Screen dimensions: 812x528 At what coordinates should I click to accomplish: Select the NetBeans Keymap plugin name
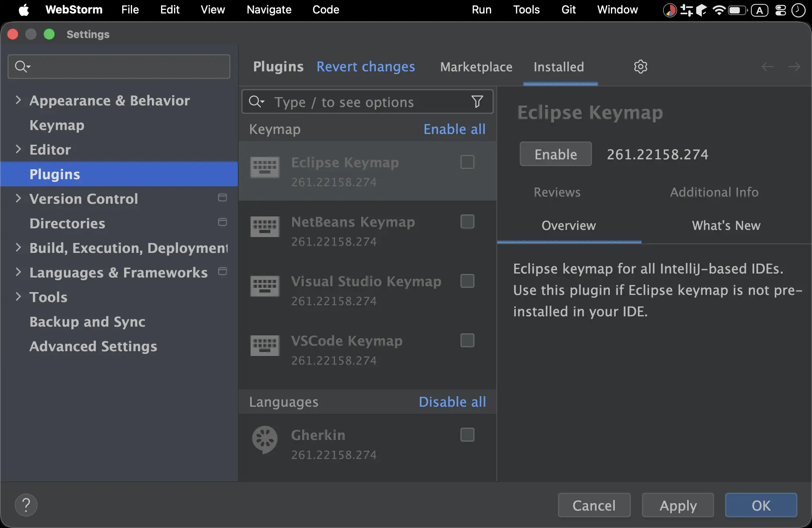353,222
